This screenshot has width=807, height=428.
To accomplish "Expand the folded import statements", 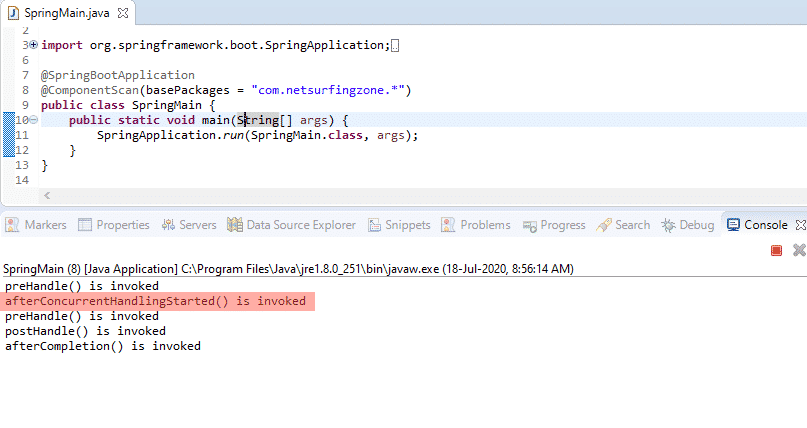I will coord(34,45).
